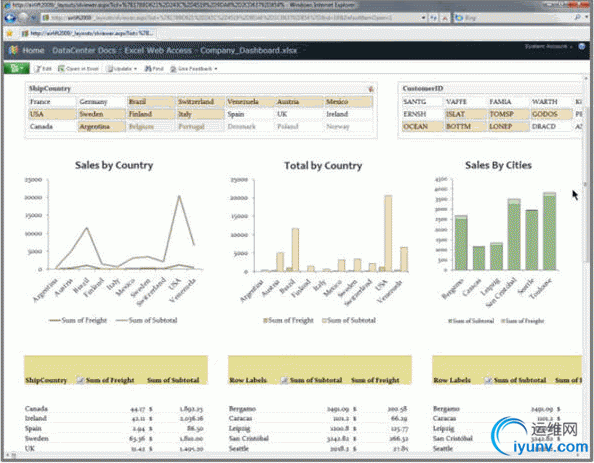This screenshot has height=463, width=594.
Task: Toggle Brazil in ShipCountry slicer
Action: pyautogui.click(x=151, y=102)
